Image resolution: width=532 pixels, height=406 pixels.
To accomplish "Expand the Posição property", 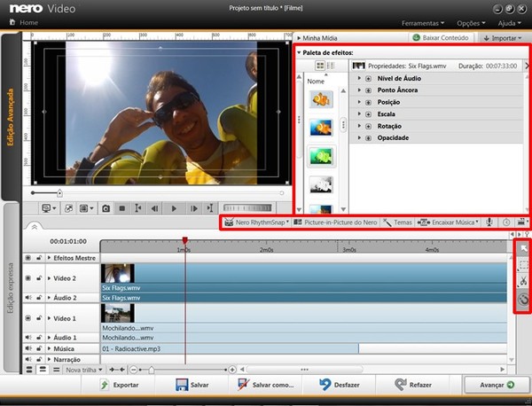I will 359,102.
